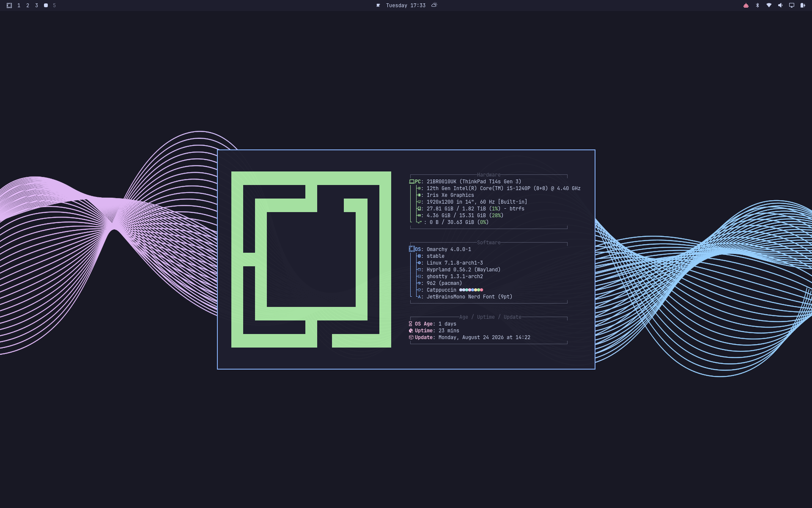Click 'Omarchy 4.0.0-1' text
The image size is (812, 508).
pyautogui.click(x=449, y=249)
